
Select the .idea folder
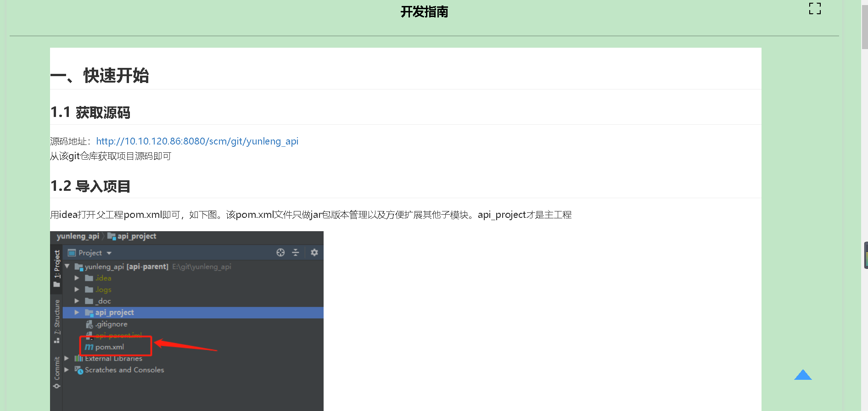tap(103, 278)
